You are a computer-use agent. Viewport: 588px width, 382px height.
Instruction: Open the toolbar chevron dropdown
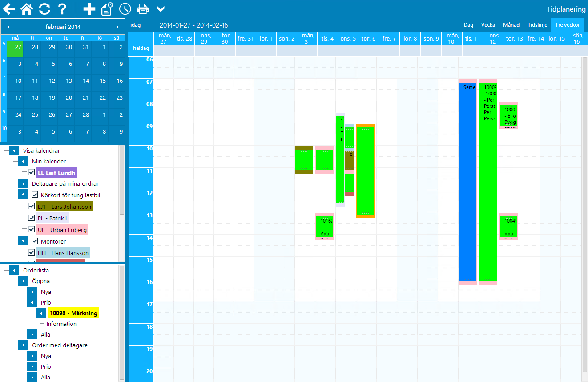coord(161,9)
